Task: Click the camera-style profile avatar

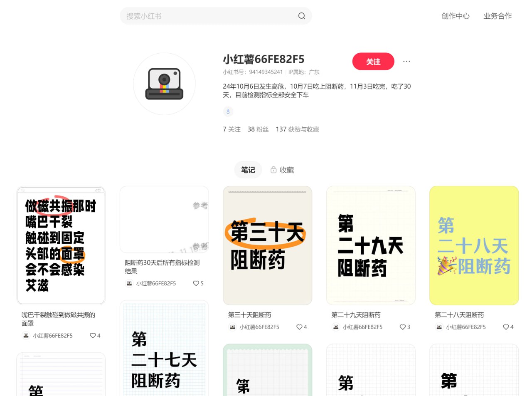Action: pos(164,84)
